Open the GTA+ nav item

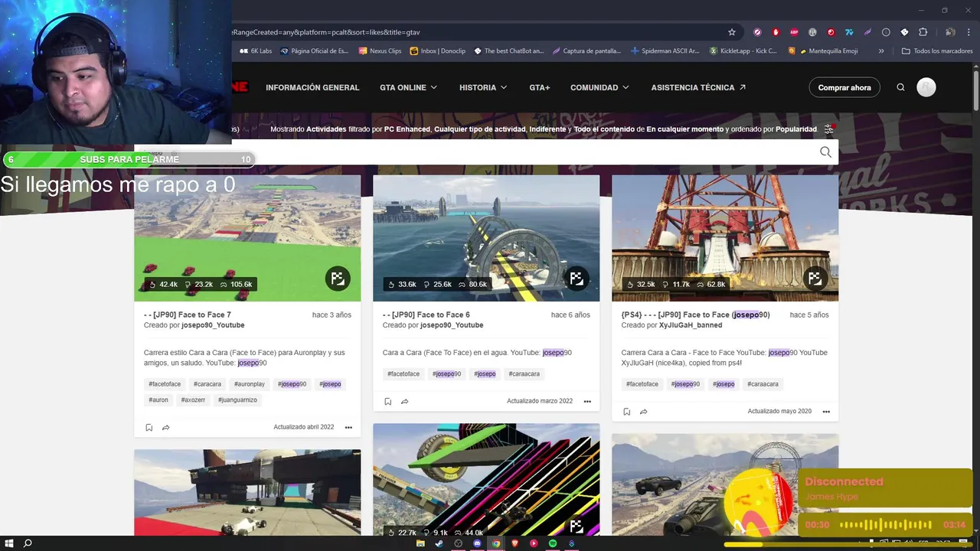(x=540, y=87)
